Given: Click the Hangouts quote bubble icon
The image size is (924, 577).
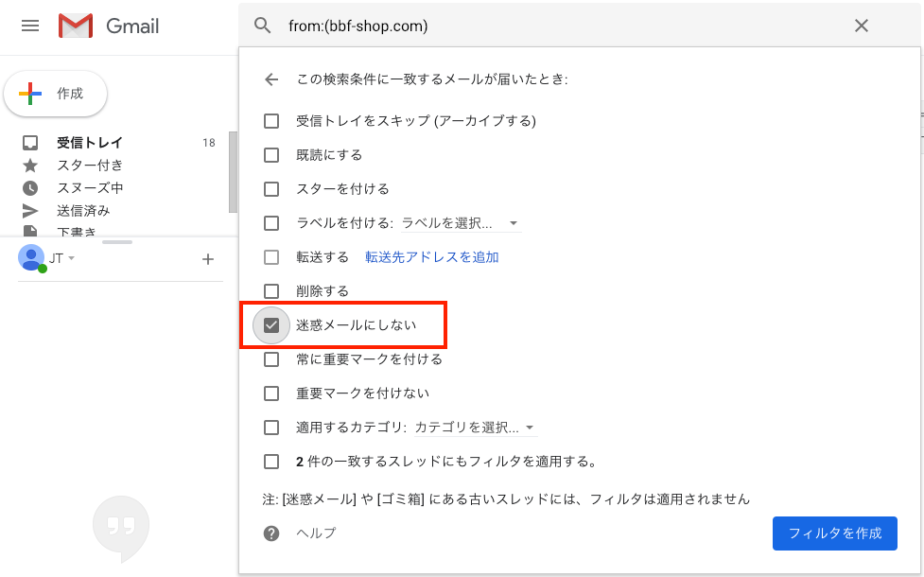Looking at the screenshot, I should pos(121,528).
